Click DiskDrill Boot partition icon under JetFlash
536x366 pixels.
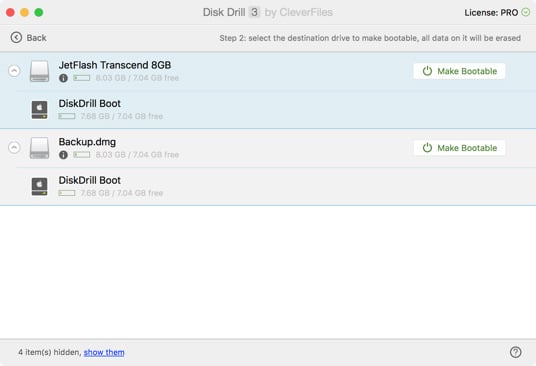click(40, 110)
